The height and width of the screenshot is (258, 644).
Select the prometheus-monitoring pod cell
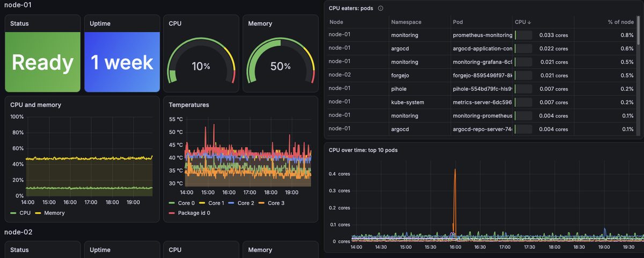tap(482, 35)
